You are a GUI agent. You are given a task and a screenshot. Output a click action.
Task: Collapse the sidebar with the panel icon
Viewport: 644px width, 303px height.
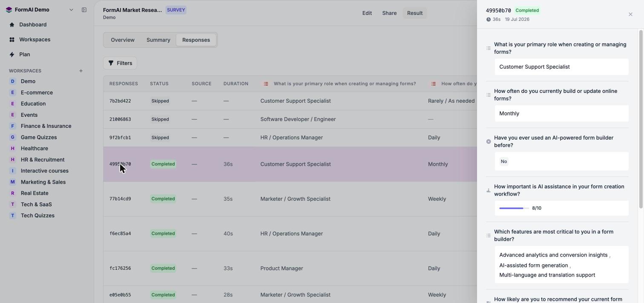point(84,10)
